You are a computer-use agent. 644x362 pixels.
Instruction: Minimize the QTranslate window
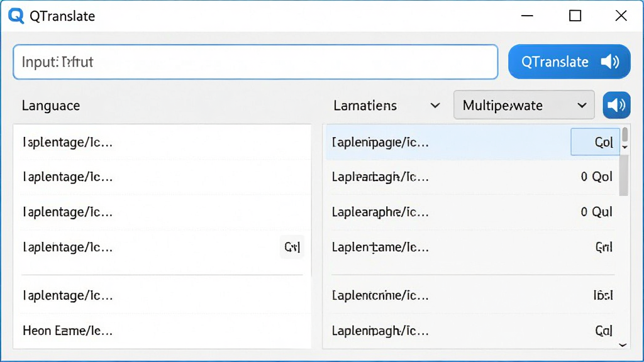pos(527,16)
